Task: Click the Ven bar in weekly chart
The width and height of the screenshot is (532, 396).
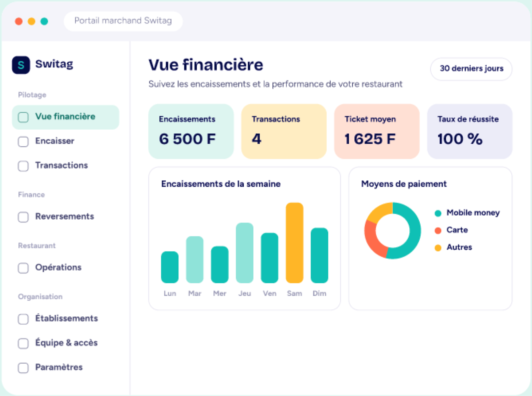Action: (x=270, y=258)
